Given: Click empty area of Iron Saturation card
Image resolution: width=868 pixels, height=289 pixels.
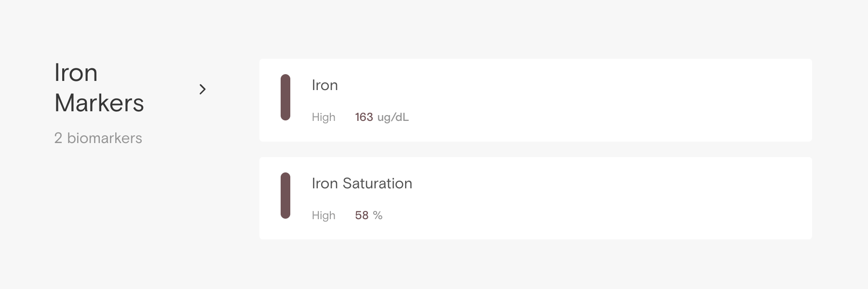Looking at the screenshot, I should coord(627,198).
